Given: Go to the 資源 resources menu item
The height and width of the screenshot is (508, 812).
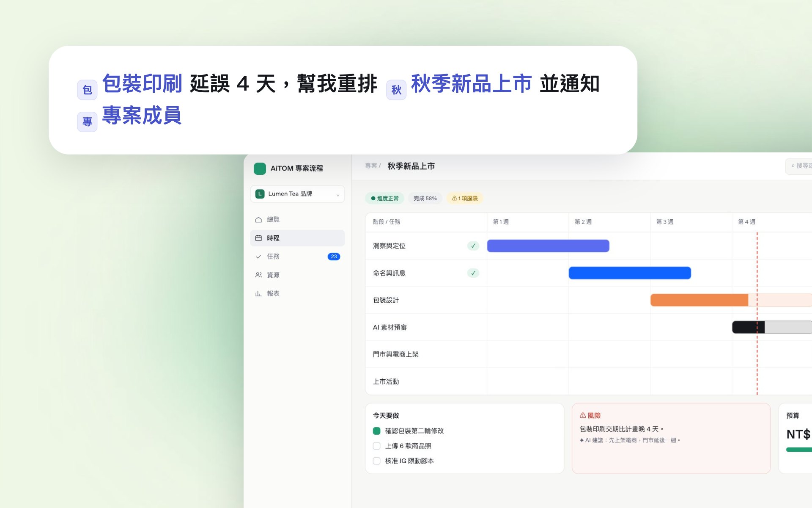Looking at the screenshot, I should pos(297,275).
